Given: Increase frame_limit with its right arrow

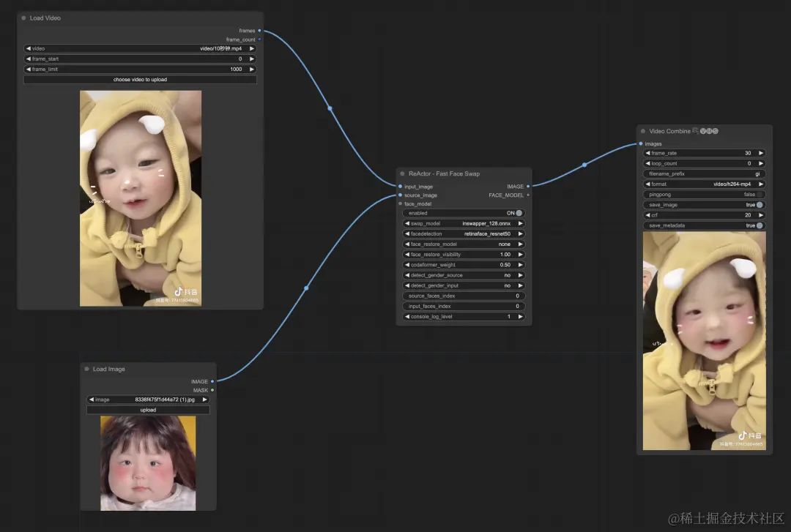Looking at the screenshot, I should pyautogui.click(x=252, y=69).
